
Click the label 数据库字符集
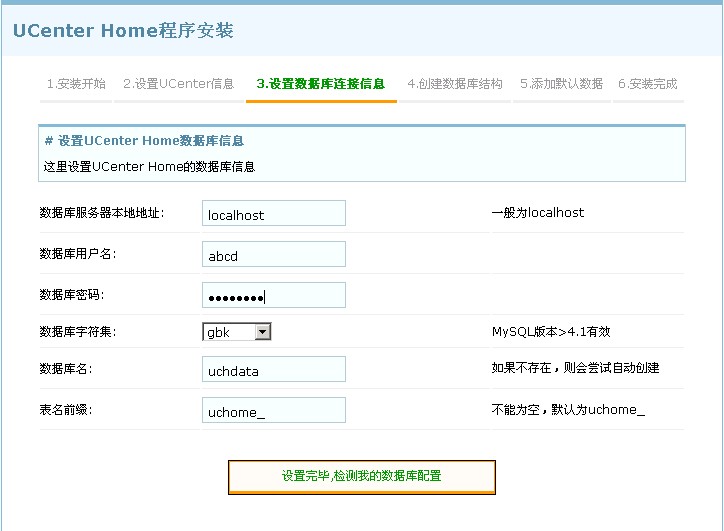coord(78,332)
